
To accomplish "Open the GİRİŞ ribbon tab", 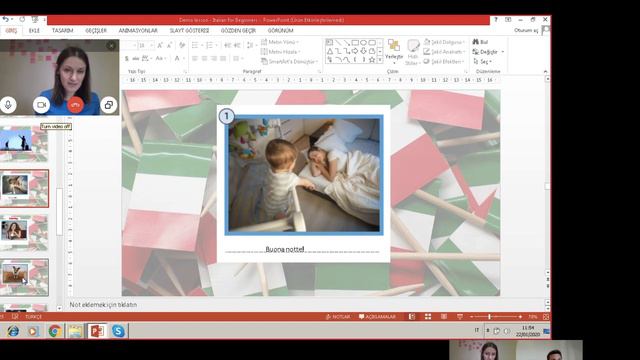I will pyautogui.click(x=11, y=31).
